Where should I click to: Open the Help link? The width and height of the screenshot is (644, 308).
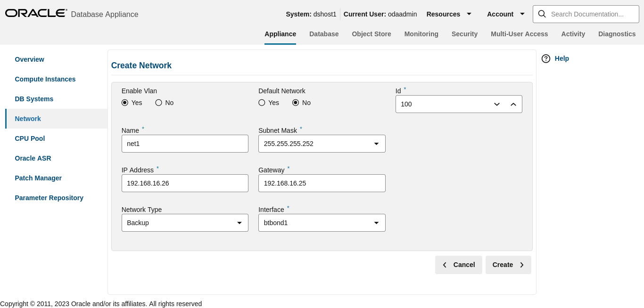(562, 58)
